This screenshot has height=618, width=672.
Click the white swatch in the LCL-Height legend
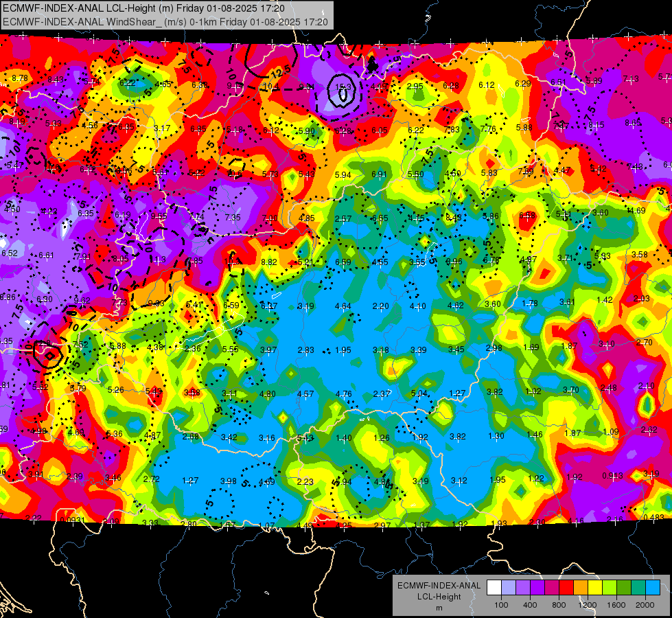click(494, 587)
